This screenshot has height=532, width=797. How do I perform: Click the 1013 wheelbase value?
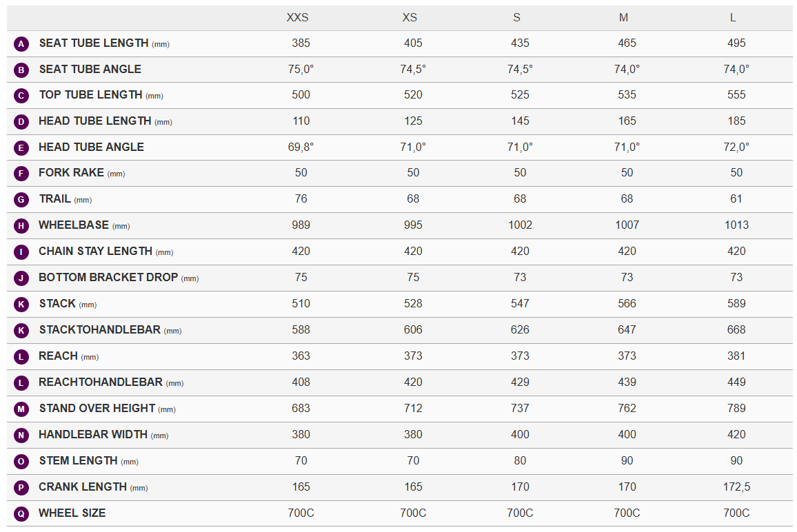pos(736,225)
